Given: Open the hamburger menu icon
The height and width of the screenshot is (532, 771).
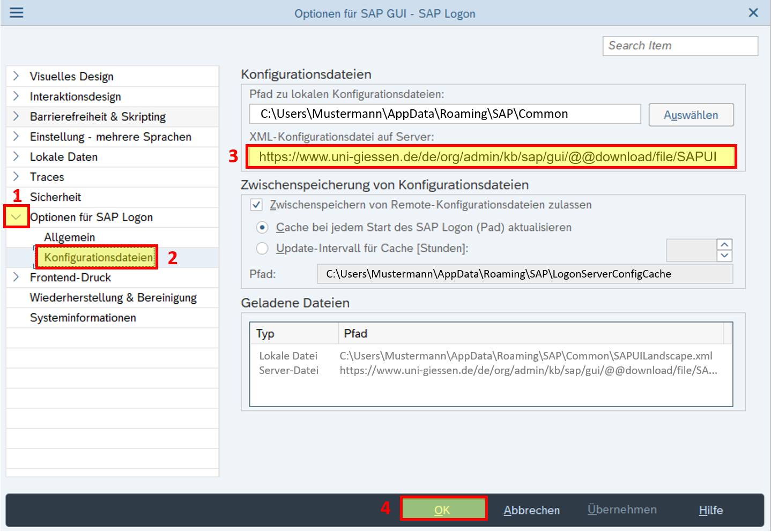Looking at the screenshot, I should [x=17, y=12].
